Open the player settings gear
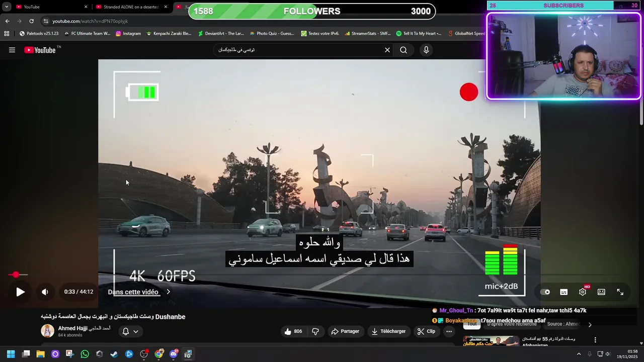Image resolution: width=644 pixels, height=362 pixels. pos(583,292)
